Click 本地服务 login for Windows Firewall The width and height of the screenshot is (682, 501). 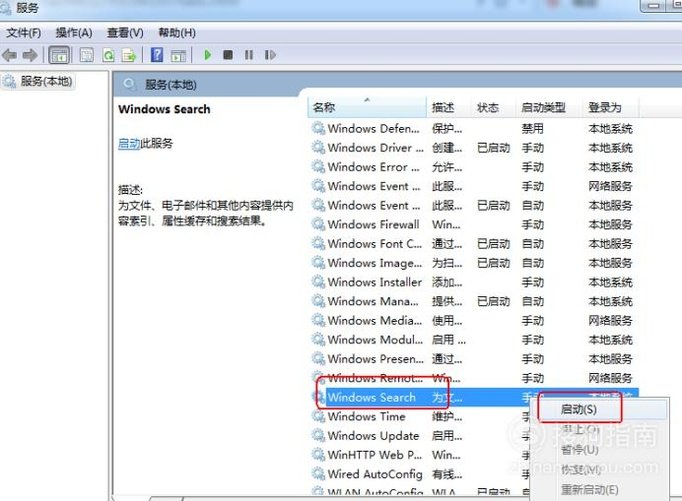(x=610, y=225)
